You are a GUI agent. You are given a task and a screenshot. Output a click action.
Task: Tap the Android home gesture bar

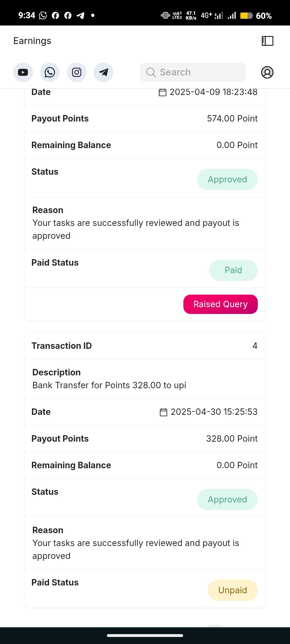145,635
